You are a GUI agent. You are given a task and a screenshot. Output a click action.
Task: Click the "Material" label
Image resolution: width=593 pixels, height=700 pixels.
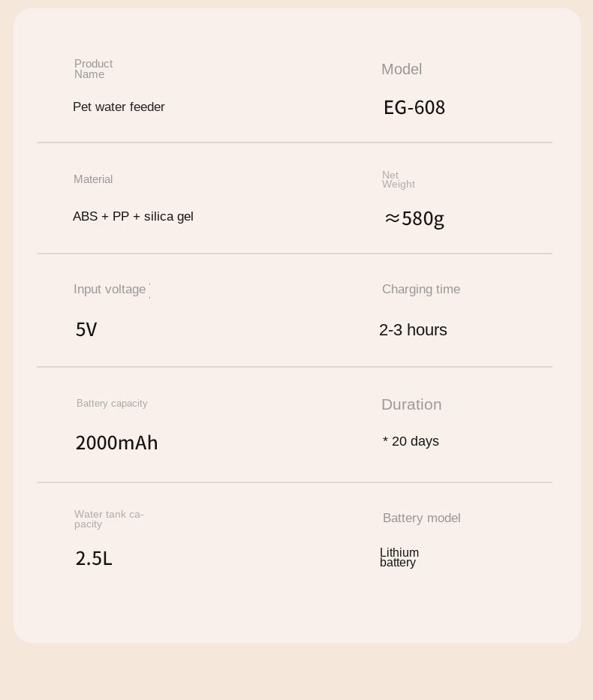(x=93, y=179)
